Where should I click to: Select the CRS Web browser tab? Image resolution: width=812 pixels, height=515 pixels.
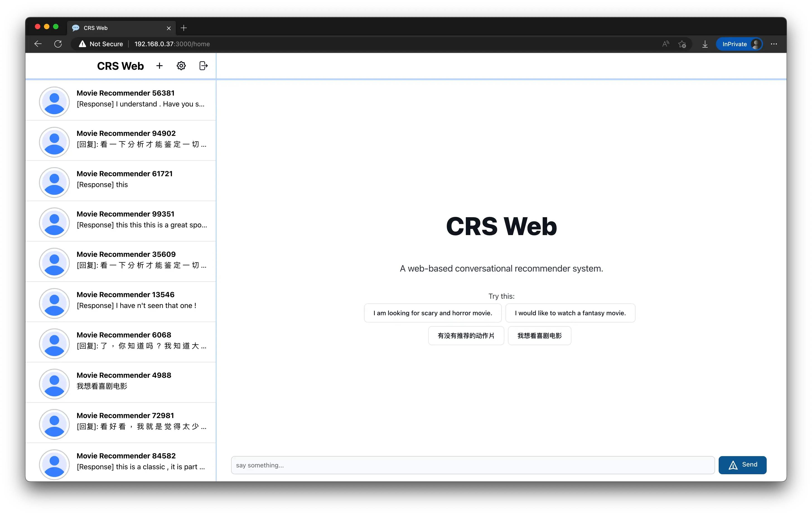122,28
